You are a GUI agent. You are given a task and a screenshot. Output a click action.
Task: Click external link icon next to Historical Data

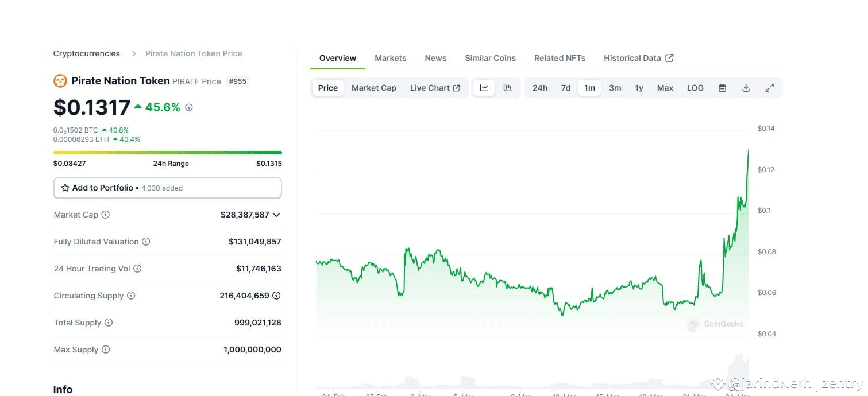pos(670,58)
